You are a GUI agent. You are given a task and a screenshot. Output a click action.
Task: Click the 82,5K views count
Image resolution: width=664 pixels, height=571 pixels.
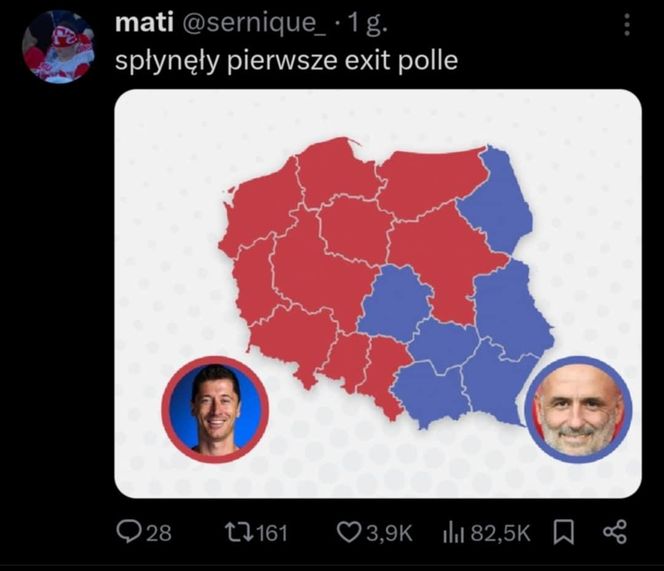[500, 533]
